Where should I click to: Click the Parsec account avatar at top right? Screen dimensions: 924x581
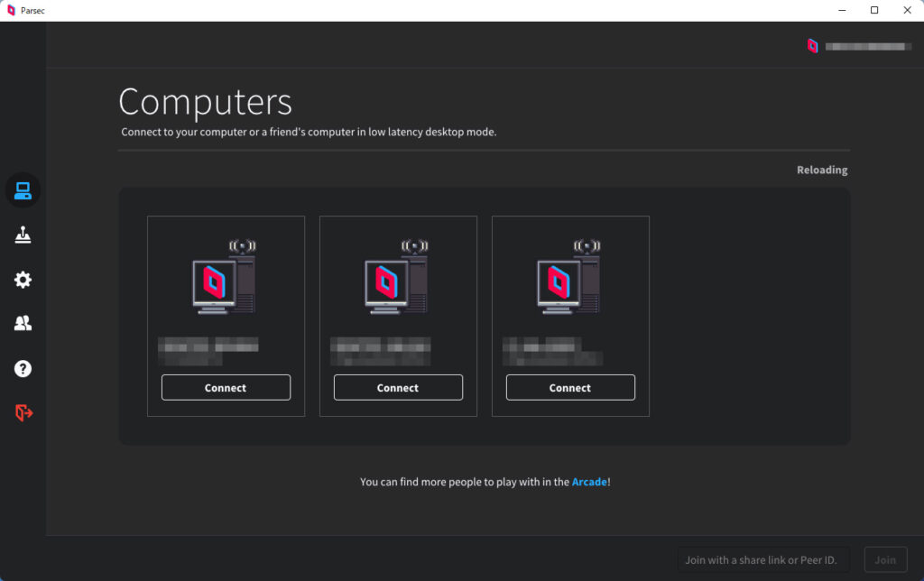point(812,46)
